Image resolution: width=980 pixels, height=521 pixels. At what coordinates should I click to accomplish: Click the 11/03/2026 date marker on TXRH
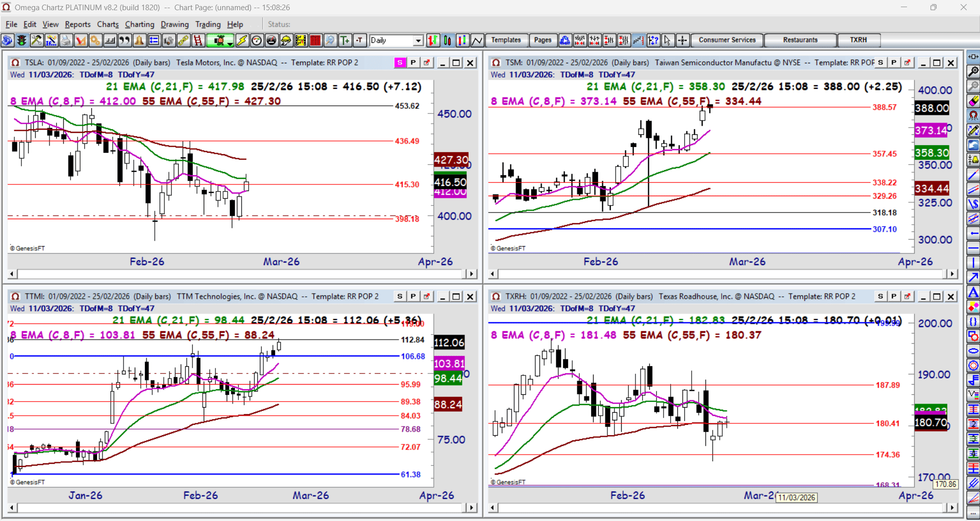click(x=797, y=498)
